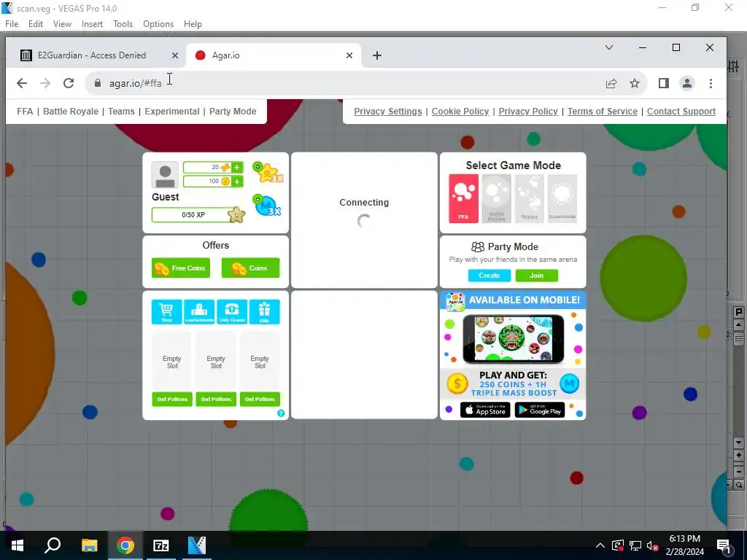Bookmark this page with the star icon
This screenshot has width=747, height=560.
click(x=635, y=83)
